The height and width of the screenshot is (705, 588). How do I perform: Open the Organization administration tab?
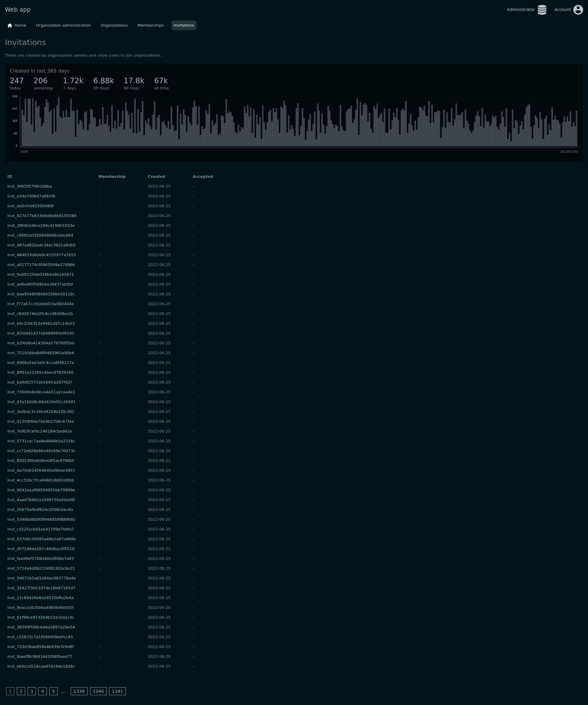(63, 25)
